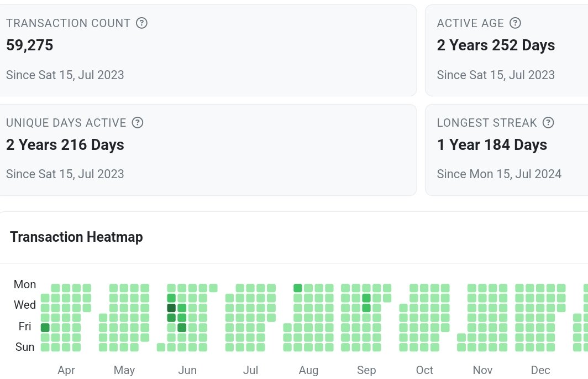This screenshot has height=379, width=588.
Task: Pick the dark green Friday cell in April
Action: coord(45,328)
